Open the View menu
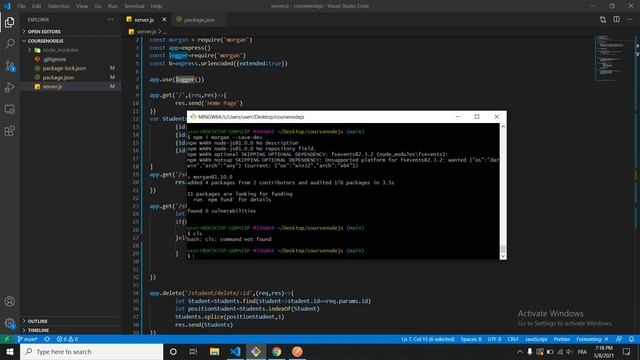Image resolution: width=640 pixels, height=360 pixels. click(82, 6)
